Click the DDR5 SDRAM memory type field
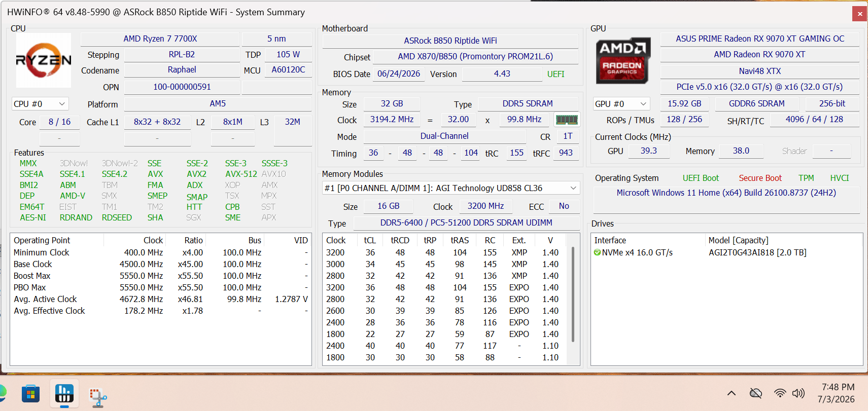This screenshot has width=868, height=411. point(528,104)
